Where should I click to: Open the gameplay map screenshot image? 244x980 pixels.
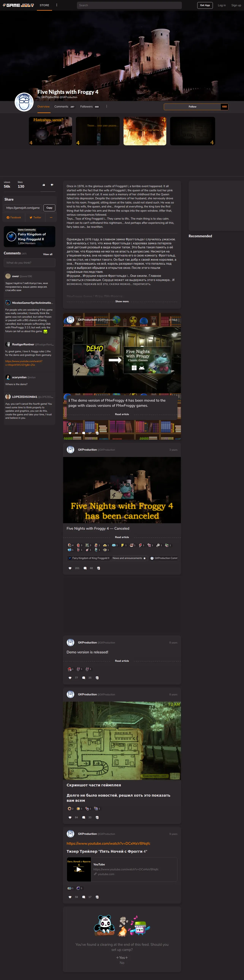(122, 740)
